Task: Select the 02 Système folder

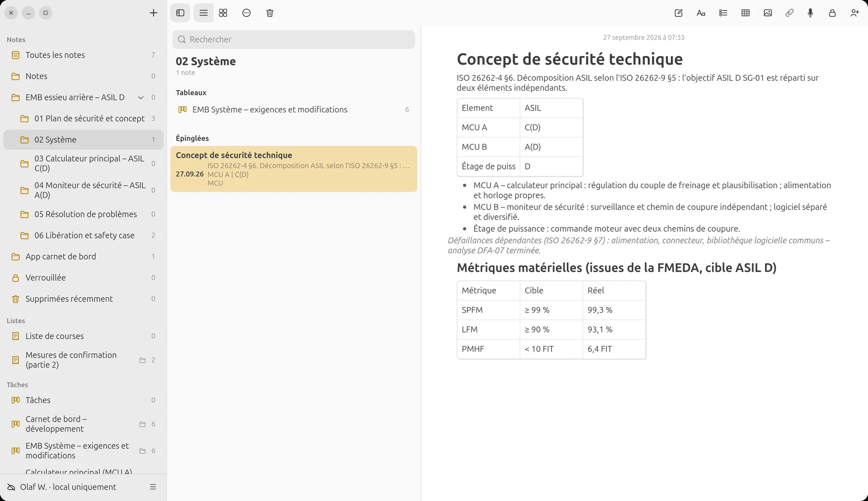Action: 83,139
